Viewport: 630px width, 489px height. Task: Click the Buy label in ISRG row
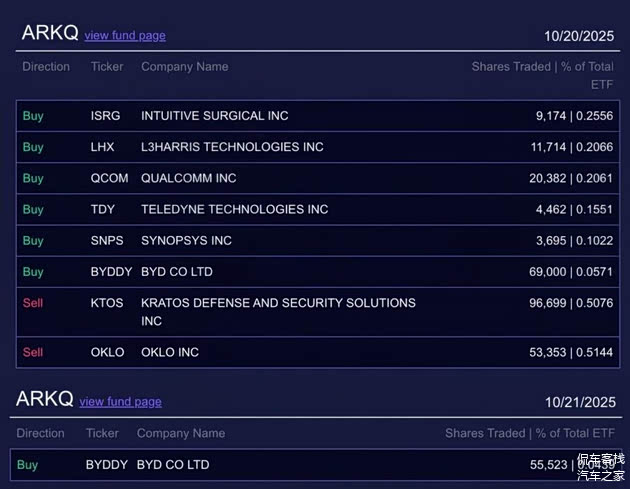(33, 116)
